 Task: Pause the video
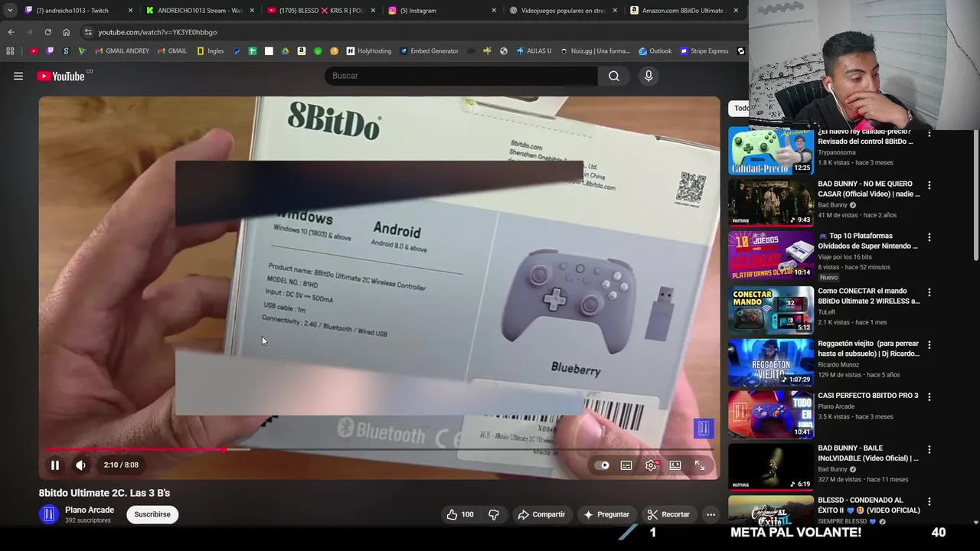pos(55,465)
